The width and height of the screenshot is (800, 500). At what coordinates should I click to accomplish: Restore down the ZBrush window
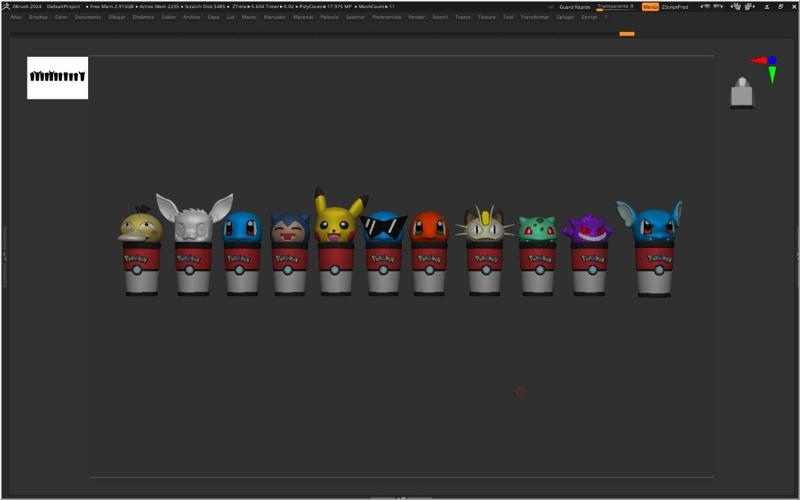(780, 7)
